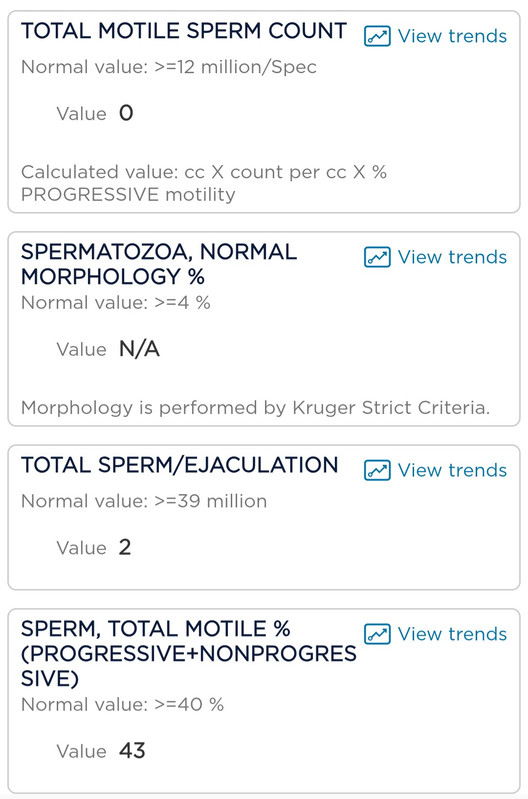Click the trend chart icon beside Spermatozoa Normal Morphology
This screenshot has height=799, width=528.
pyautogui.click(x=377, y=257)
